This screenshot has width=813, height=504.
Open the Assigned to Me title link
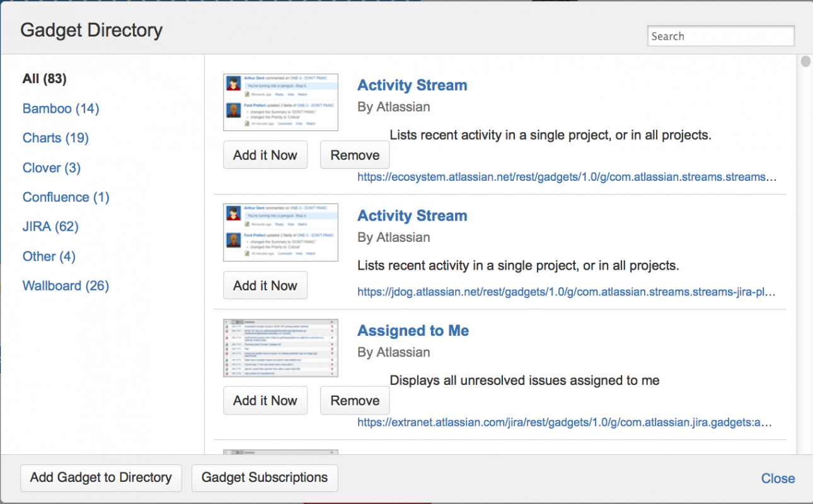[413, 331]
